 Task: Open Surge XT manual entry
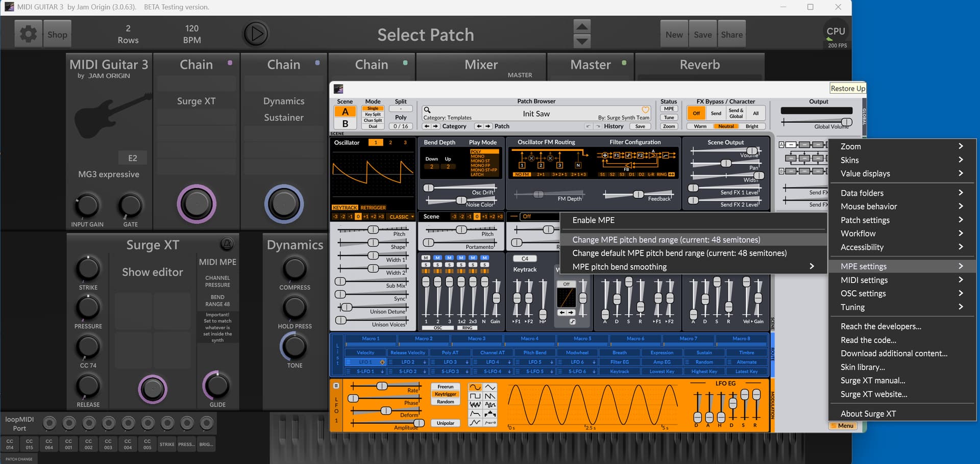pyautogui.click(x=902, y=380)
